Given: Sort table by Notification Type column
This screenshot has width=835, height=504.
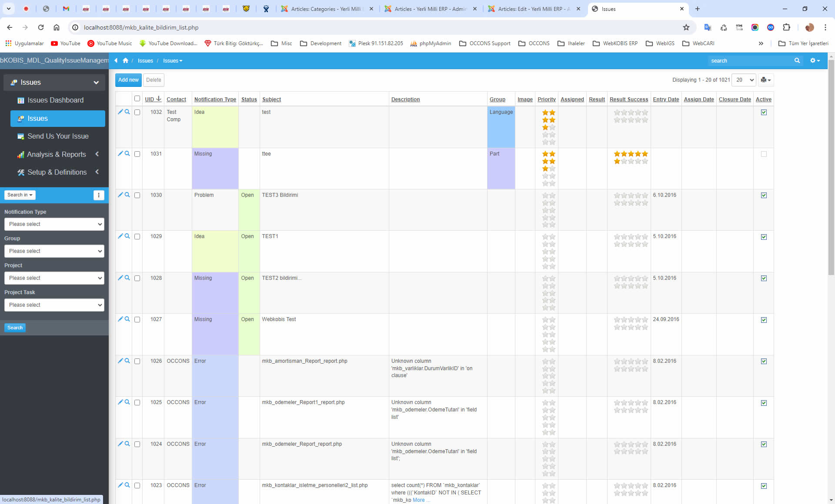Looking at the screenshot, I should point(215,99).
